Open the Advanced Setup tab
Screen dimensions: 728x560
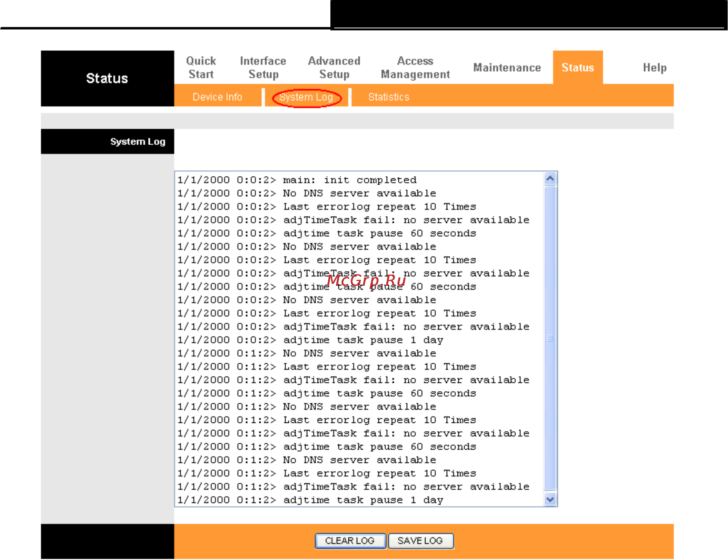click(334, 68)
